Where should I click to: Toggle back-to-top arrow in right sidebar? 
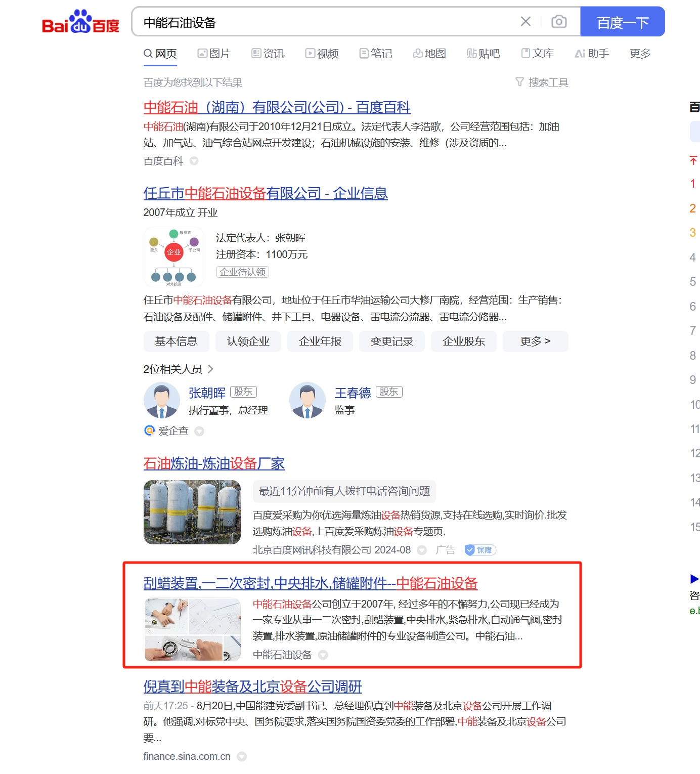click(692, 160)
